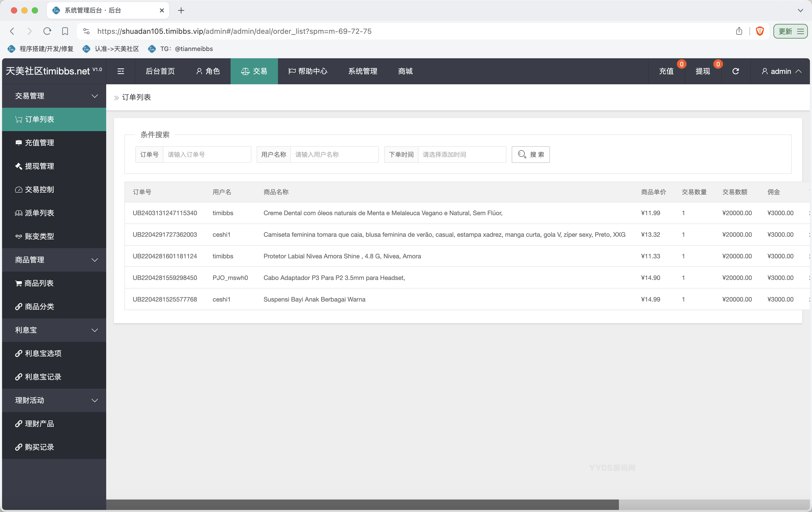This screenshot has height=512, width=812.
Task: Click the 下单时间 date picker field
Action: click(462, 154)
